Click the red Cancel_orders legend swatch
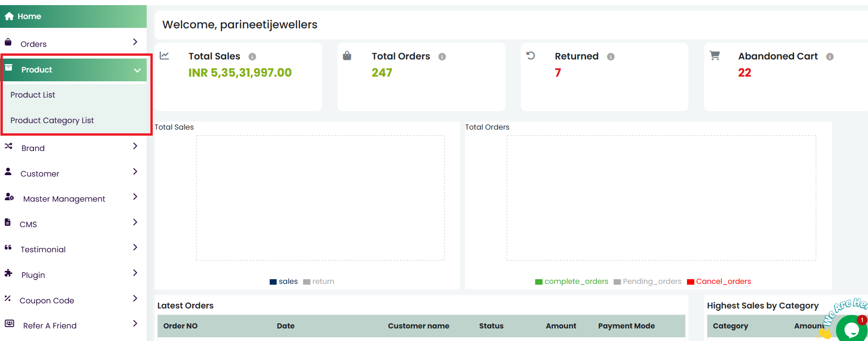 [690, 282]
